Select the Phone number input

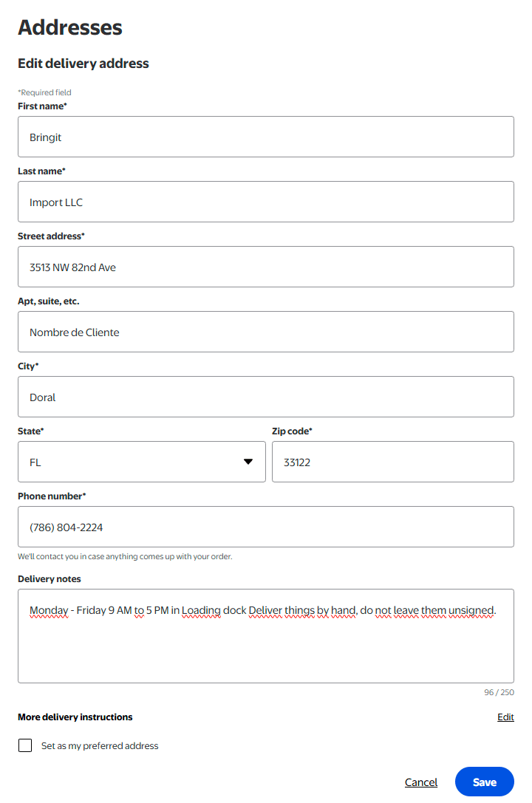point(266,527)
